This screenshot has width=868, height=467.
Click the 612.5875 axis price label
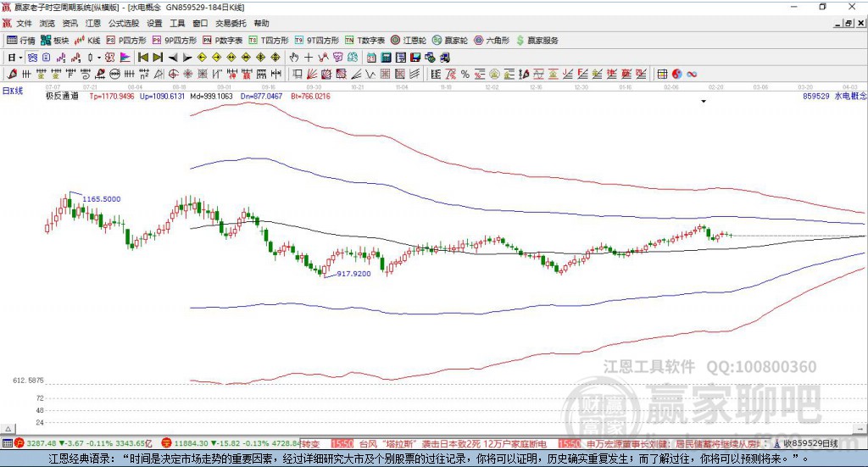coord(28,381)
